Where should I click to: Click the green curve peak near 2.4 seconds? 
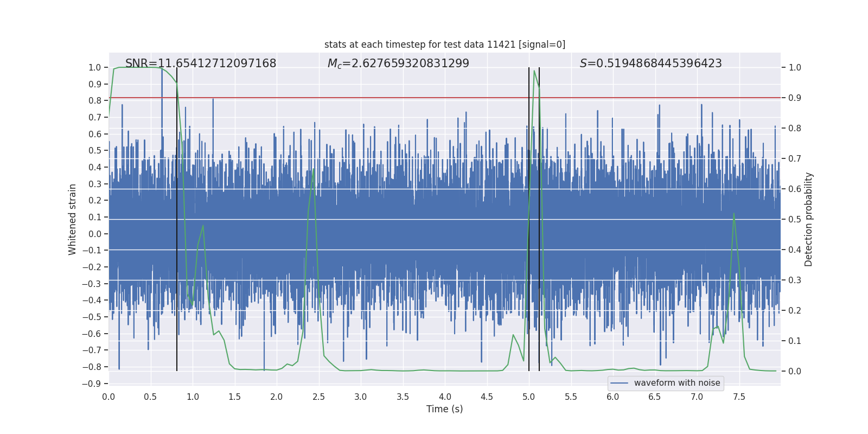click(x=314, y=169)
